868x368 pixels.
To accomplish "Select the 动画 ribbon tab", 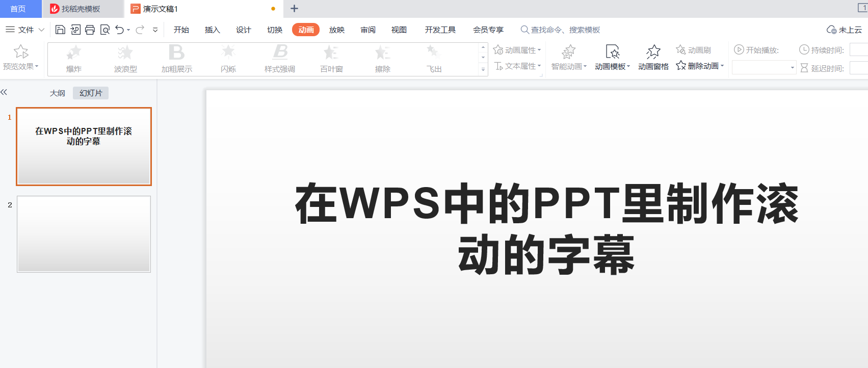I will pyautogui.click(x=306, y=30).
